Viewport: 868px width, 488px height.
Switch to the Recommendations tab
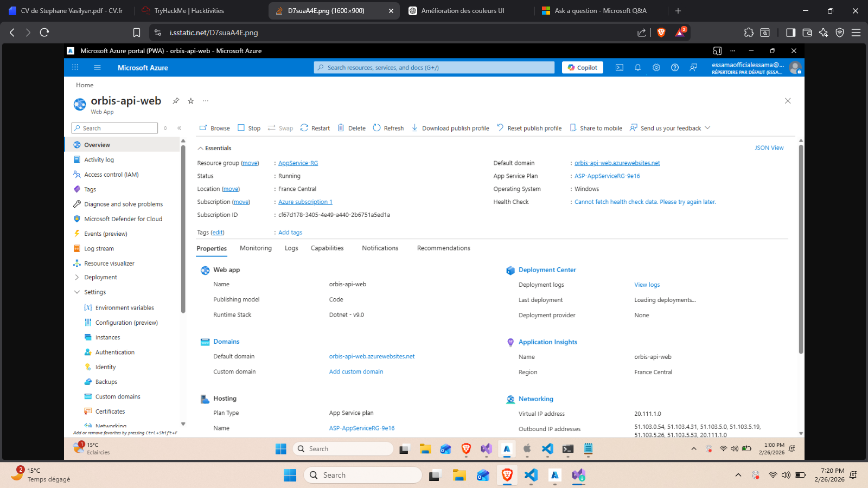(444, 248)
